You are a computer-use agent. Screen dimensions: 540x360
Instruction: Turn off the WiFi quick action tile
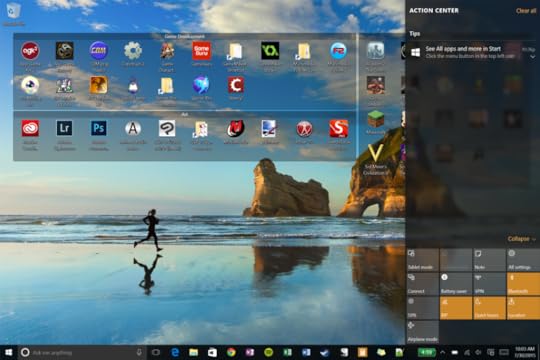click(x=456, y=308)
